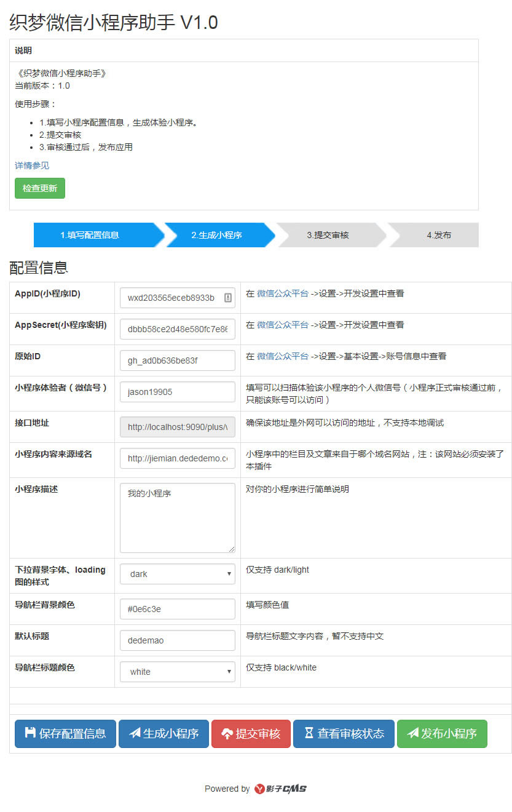The height and width of the screenshot is (812, 512).
Task: Click the 小程序体验者 jason19905 field
Action: click(x=177, y=392)
